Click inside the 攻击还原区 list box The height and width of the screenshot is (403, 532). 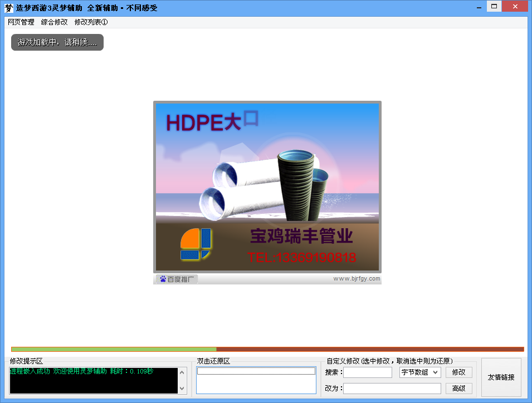click(256, 380)
